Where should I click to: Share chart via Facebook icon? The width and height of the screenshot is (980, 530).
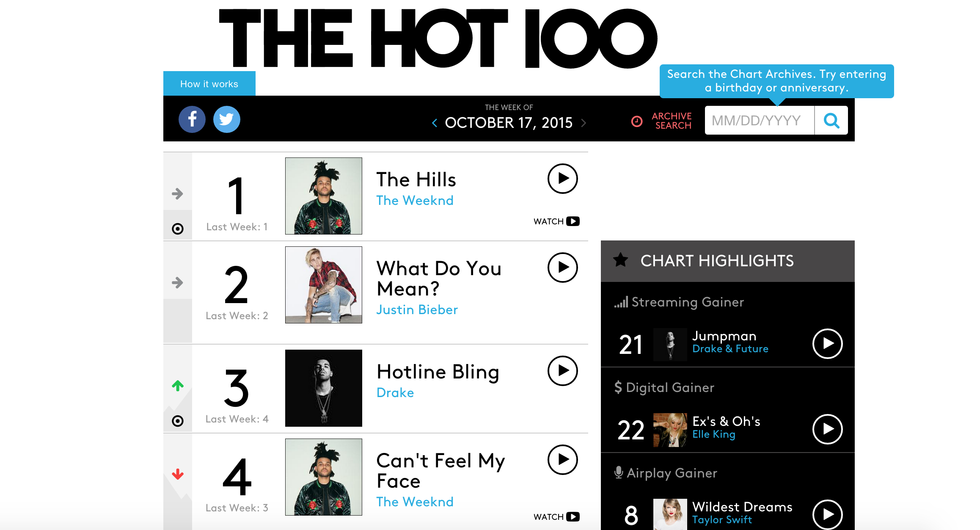192,119
